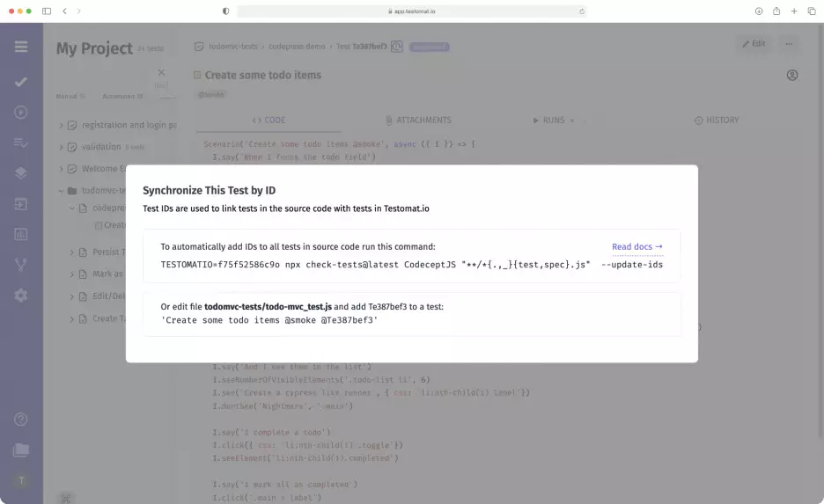This screenshot has width=824, height=504.
Task: Click the bar chart analytics sidebar icon
Action: coord(21,234)
